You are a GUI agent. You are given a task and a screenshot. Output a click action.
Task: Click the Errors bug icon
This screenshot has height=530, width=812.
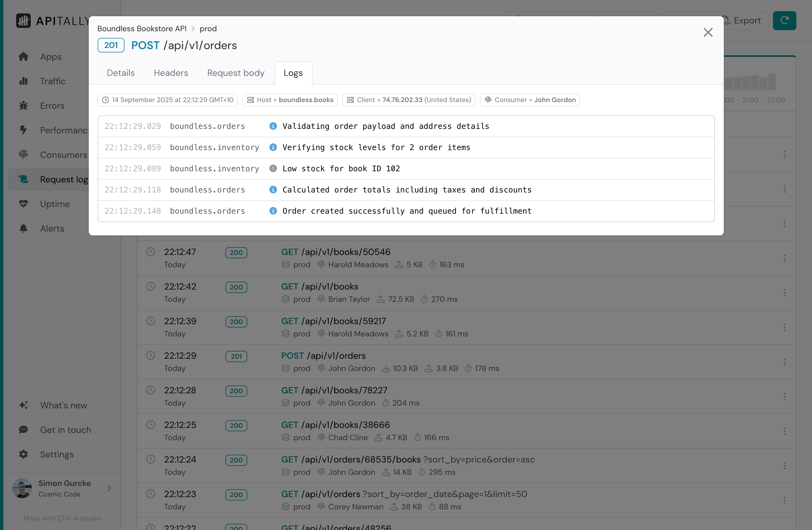pyautogui.click(x=23, y=106)
